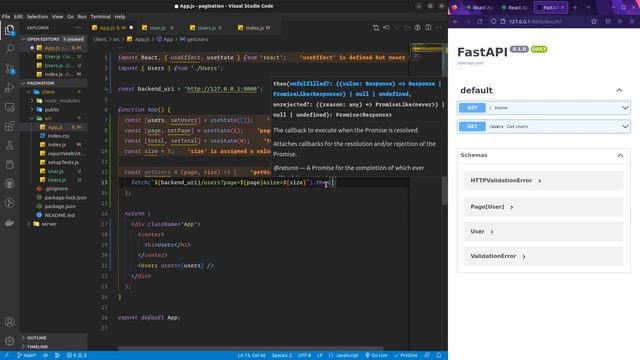
Task: Click the split editor icon
Action: click(x=428, y=28)
